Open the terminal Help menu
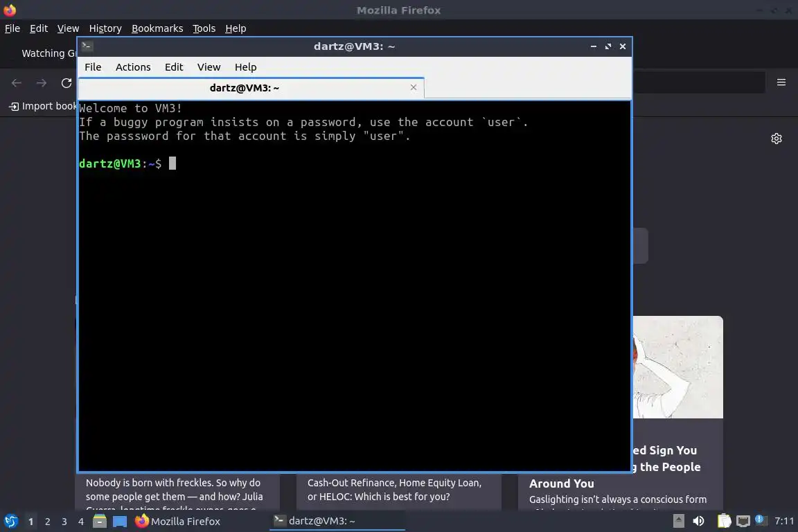Image resolution: width=798 pixels, height=532 pixels. [x=245, y=67]
